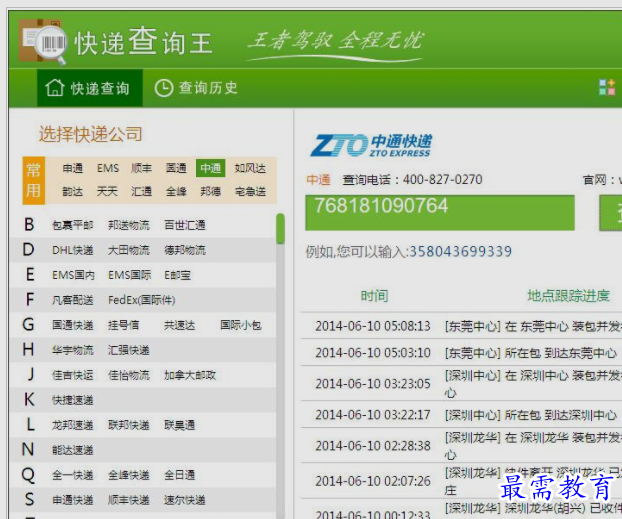Open the 快递查询 home tab
This screenshot has width=622, height=519.
[90, 88]
